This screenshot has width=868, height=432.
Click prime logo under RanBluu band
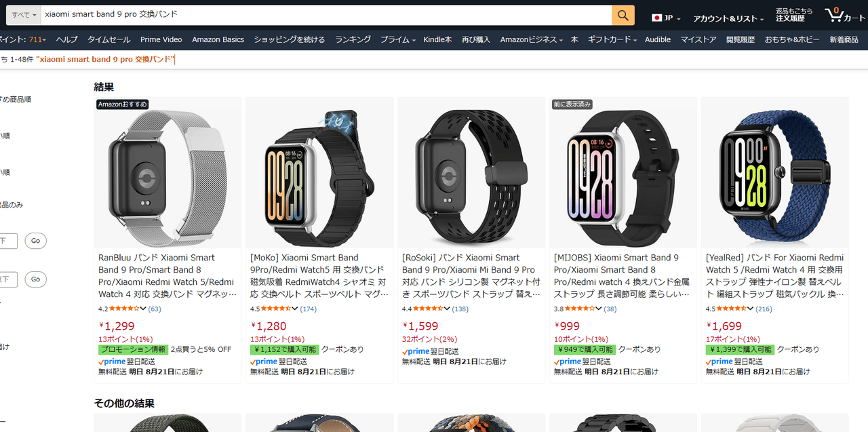(x=112, y=361)
